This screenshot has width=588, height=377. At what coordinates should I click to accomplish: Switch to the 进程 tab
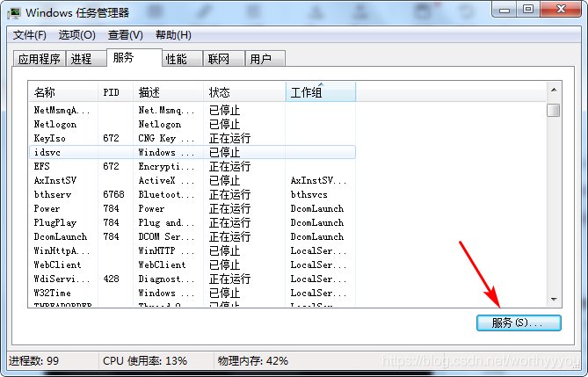click(86, 59)
